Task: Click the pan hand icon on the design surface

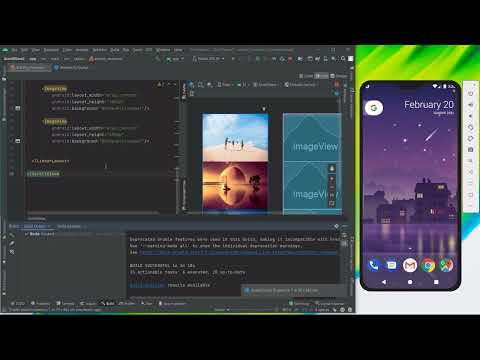Action: [332, 169]
